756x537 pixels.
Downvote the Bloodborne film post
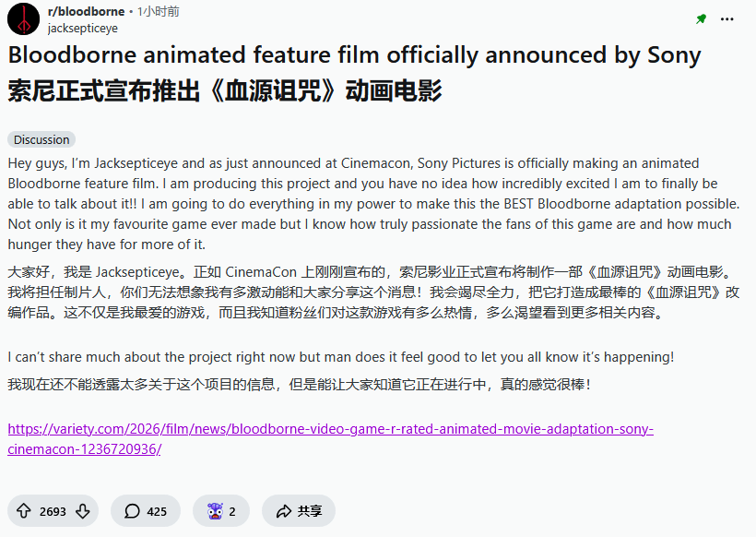[x=82, y=511]
